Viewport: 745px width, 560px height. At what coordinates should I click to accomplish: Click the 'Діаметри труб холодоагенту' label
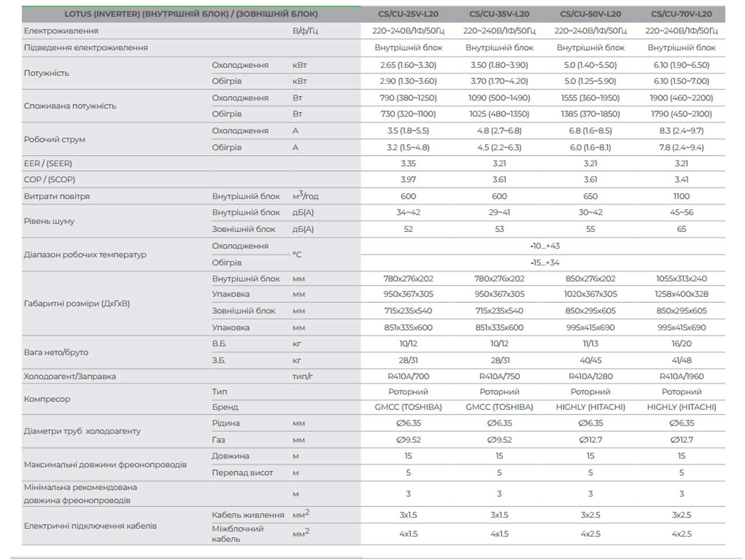82,431
